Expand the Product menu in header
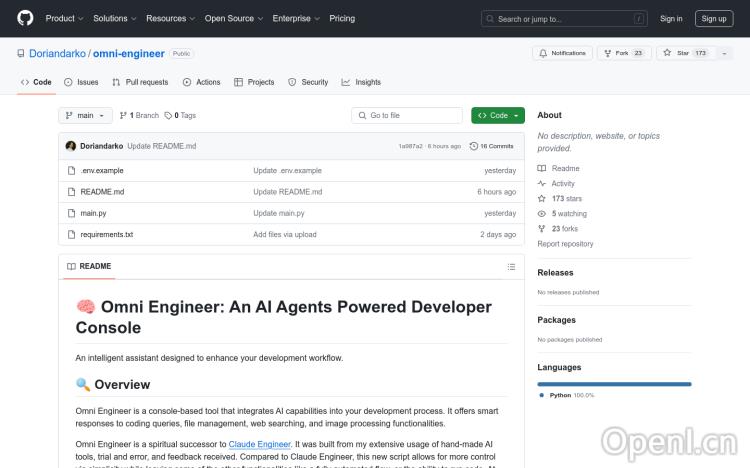The width and height of the screenshot is (750, 468). [64, 18]
